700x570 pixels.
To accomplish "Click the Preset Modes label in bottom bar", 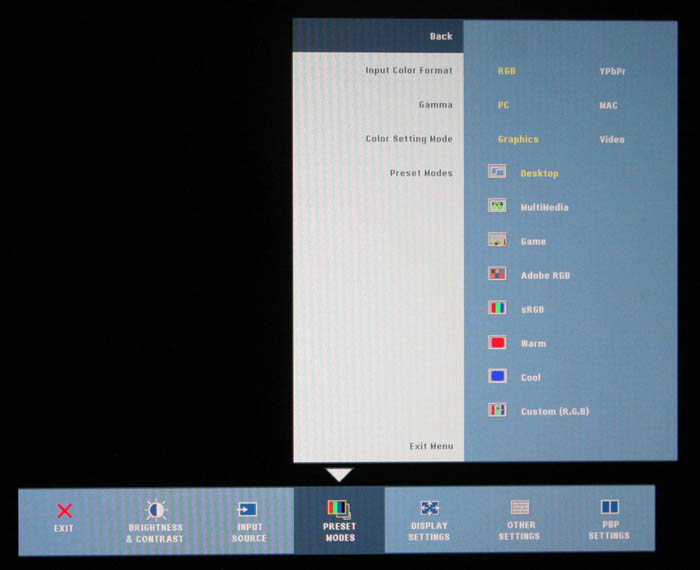I will pyautogui.click(x=339, y=532).
